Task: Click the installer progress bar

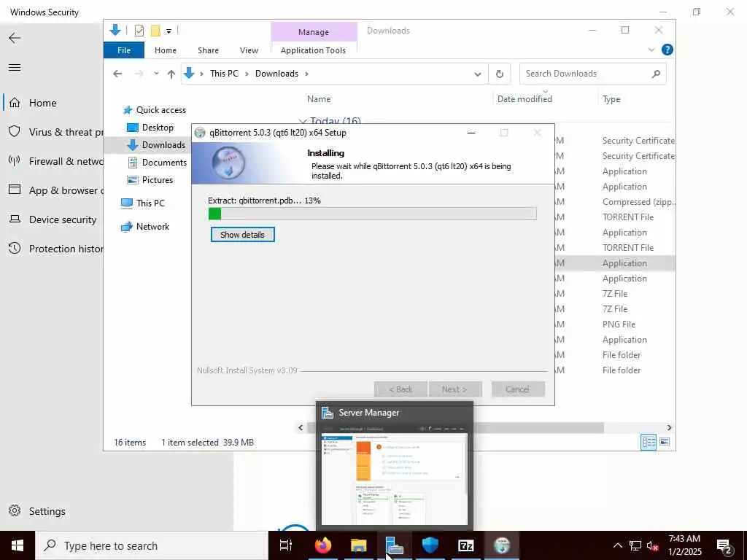Action: tap(373, 214)
